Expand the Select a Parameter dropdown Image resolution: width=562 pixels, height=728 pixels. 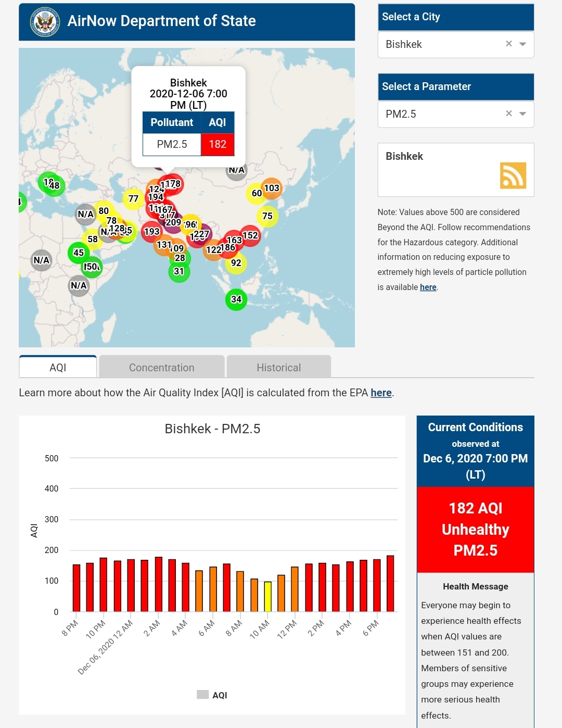pyautogui.click(x=523, y=114)
